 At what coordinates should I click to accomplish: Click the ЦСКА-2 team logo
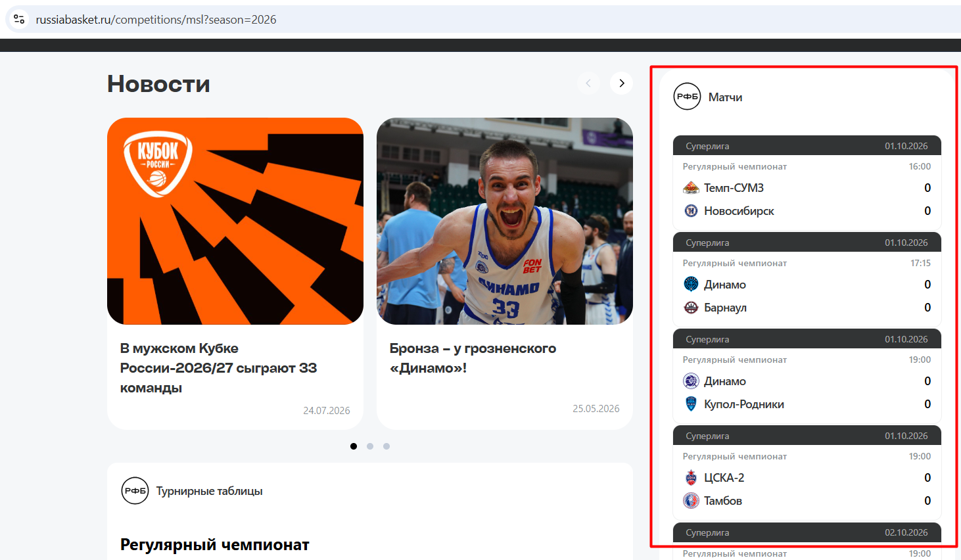pyautogui.click(x=691, y=478)
